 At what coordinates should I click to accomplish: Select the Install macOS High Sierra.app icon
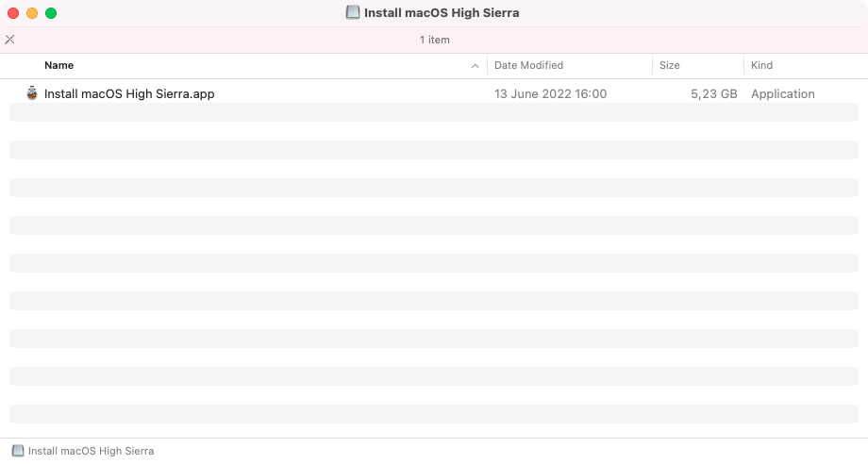pos(32,93)
